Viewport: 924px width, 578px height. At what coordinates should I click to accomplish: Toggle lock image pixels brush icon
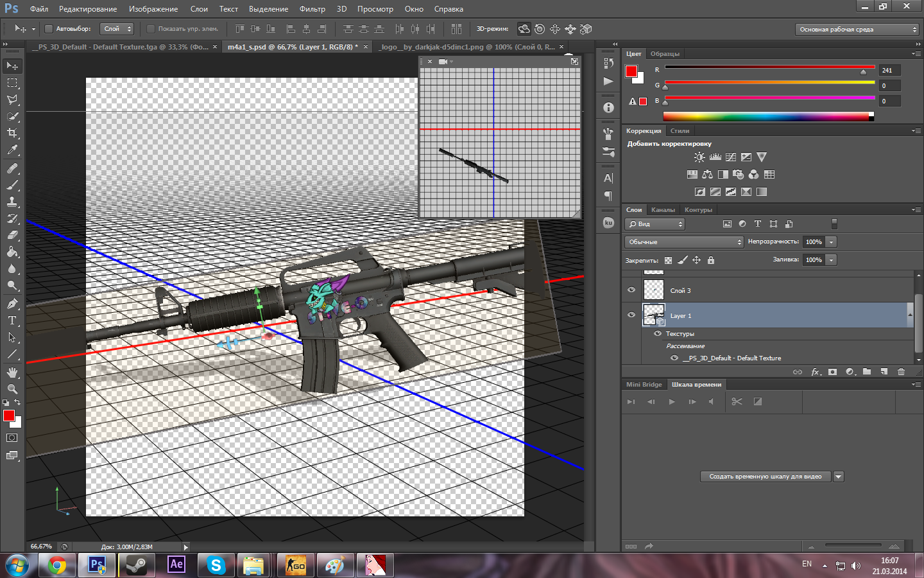coord(683,260)
